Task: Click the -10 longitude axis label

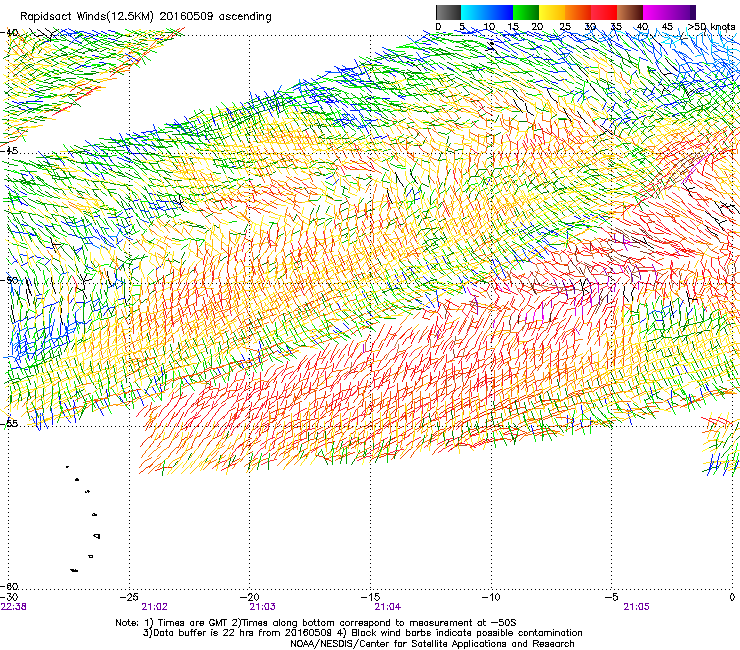Action: (491, 598)
